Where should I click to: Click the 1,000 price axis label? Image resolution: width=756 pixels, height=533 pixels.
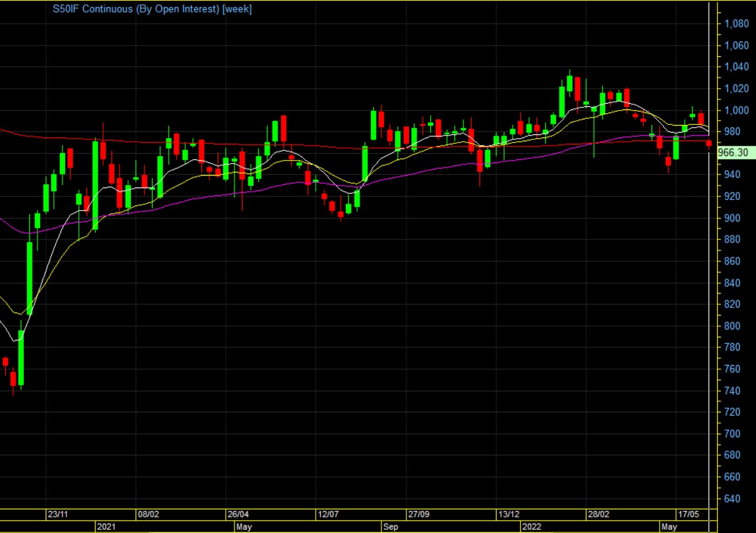pyautogui.click(x=736, y=110)
